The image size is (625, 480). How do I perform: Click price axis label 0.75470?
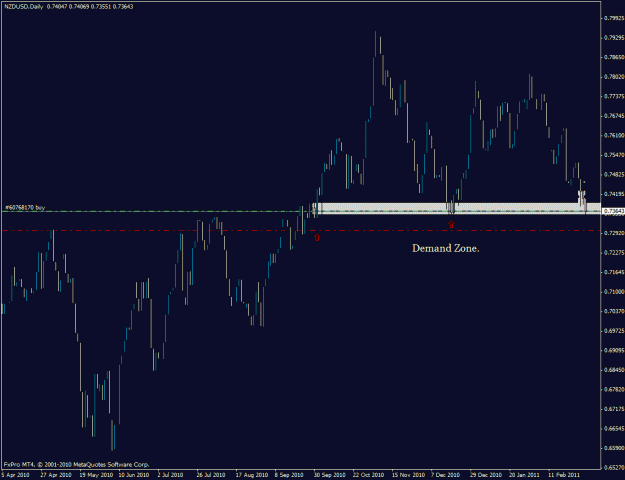click(x=614, y=155)
